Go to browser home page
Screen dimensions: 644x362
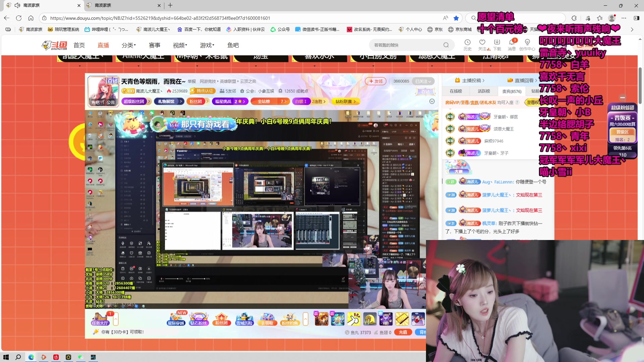coord(31,18)
